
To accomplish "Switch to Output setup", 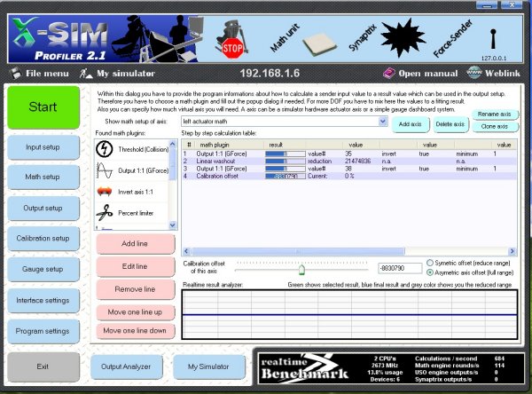I will [43, 209].
